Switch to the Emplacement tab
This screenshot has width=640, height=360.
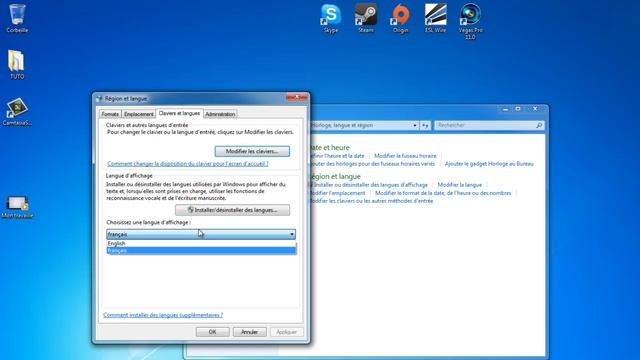[x=139, y=114]
